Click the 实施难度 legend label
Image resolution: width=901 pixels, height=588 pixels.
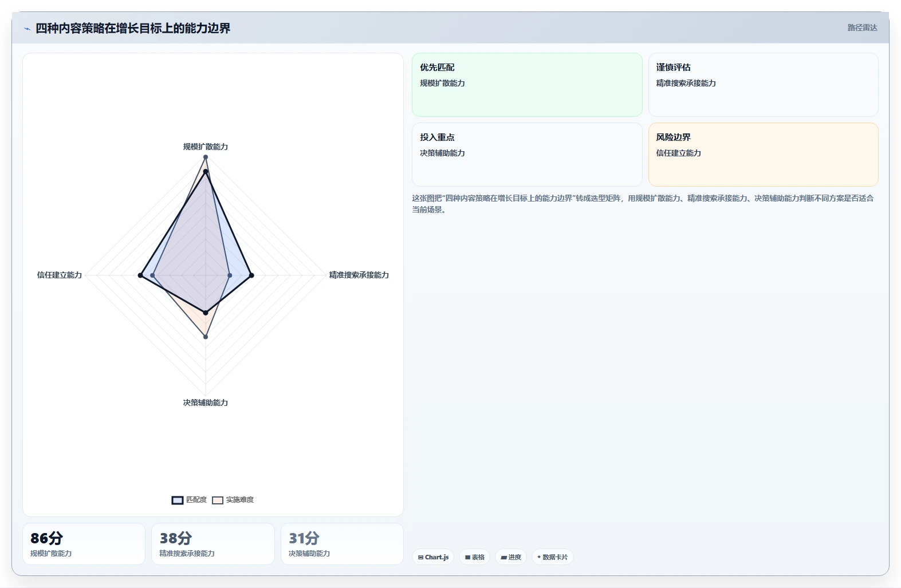click(x=240, y=500)
